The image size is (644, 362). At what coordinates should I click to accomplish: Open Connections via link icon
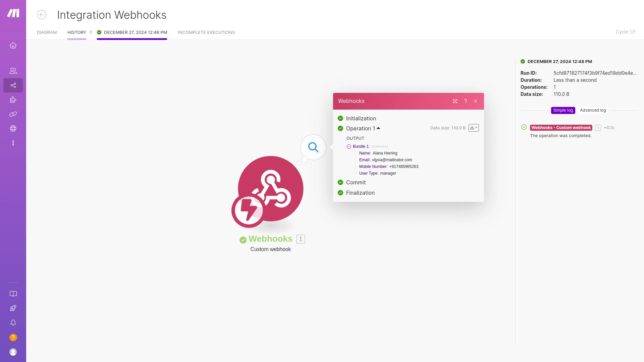click(13, 114)
